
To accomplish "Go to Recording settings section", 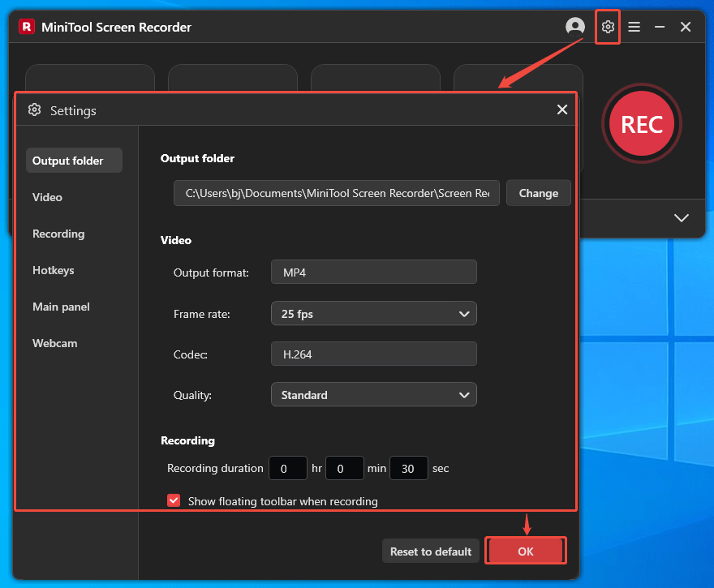I will [58, 234].
